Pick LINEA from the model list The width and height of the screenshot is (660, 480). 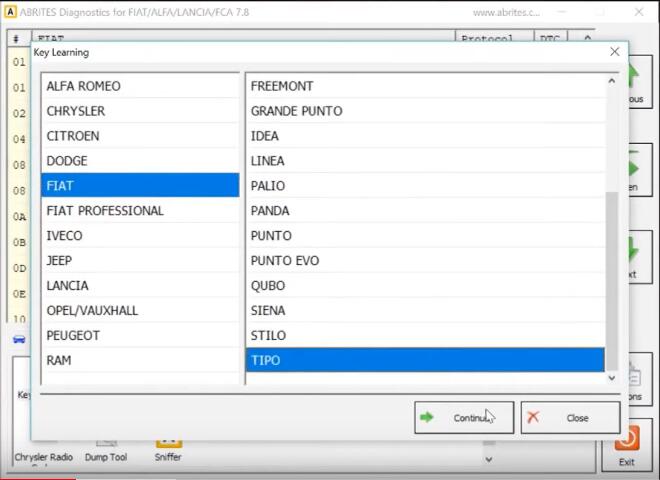point(425,160)
